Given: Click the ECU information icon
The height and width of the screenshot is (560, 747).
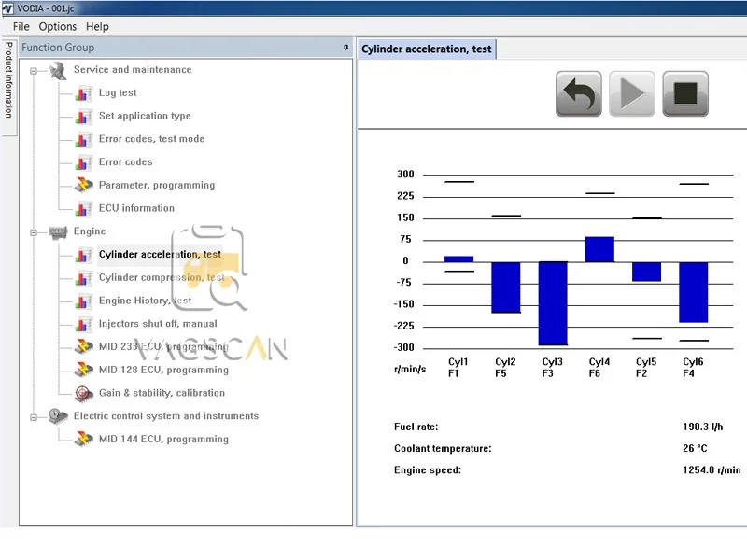Looking at the screenshot, I should (83, 208).
